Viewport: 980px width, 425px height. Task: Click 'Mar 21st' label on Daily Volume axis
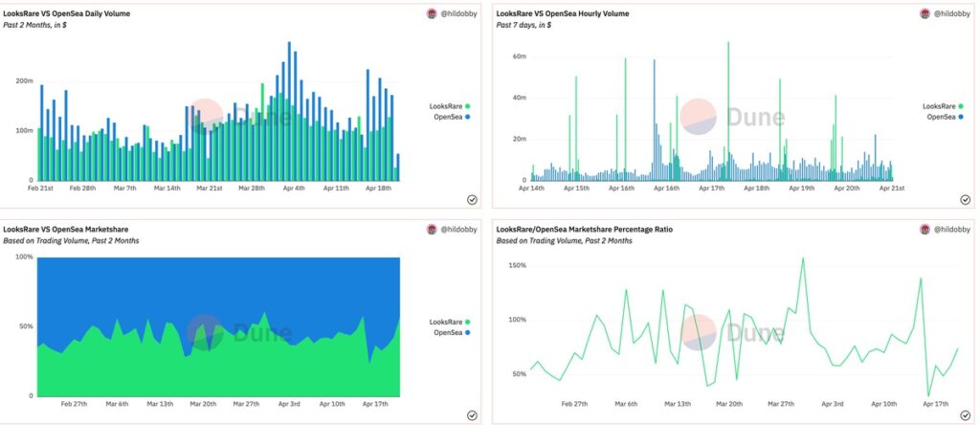click(x=210, y=188)
